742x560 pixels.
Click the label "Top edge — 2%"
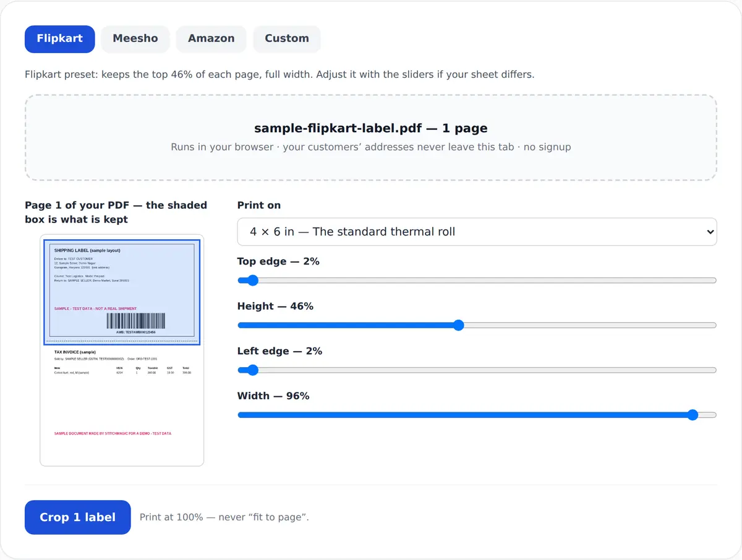coord(278,261)
